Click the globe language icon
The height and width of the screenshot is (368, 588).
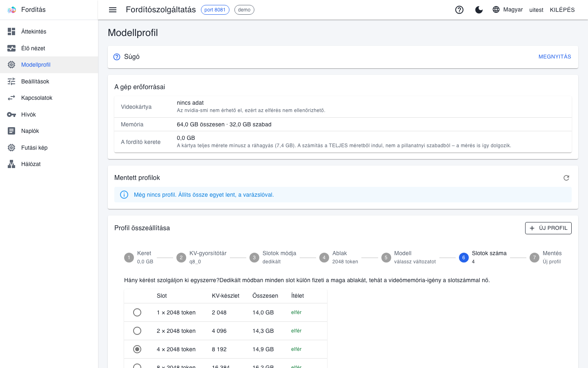496,9
